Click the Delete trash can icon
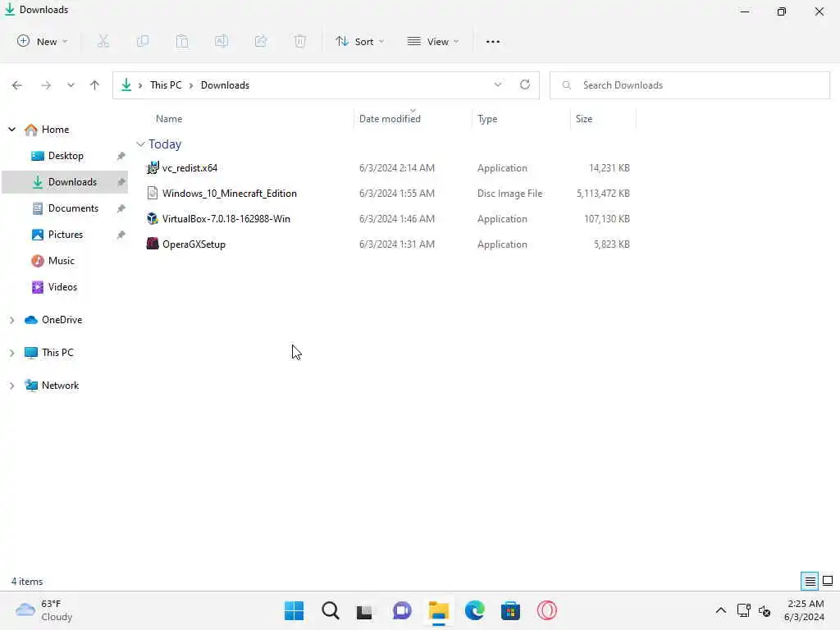Image resolution: width=840 pixels, height=630 pixels. tap(300, 41)
